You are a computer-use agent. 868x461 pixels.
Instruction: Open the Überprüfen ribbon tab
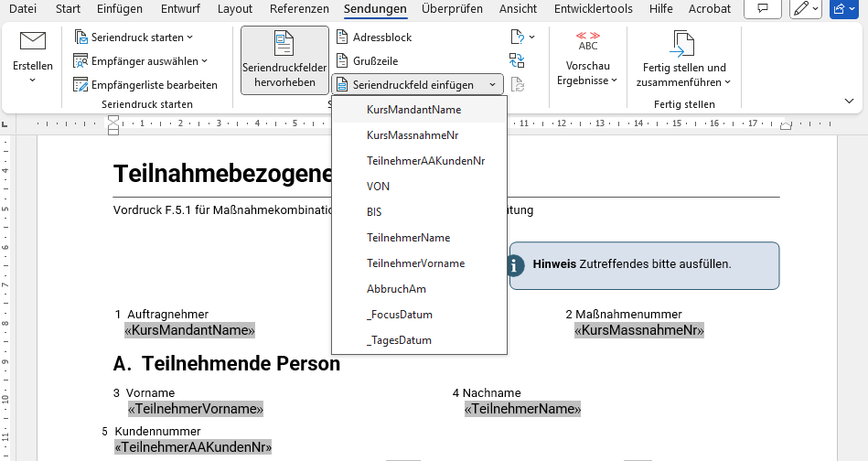click(452, 9)
